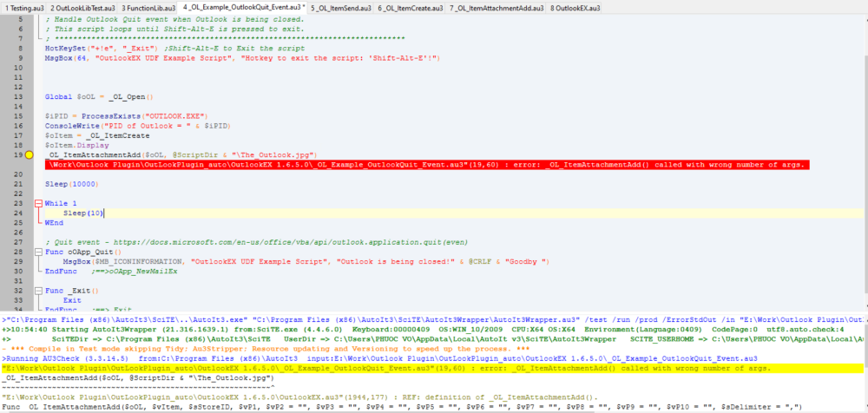Click the MsgBox(64, "OutlookEX UDF Example Script" line

point(242,58)
